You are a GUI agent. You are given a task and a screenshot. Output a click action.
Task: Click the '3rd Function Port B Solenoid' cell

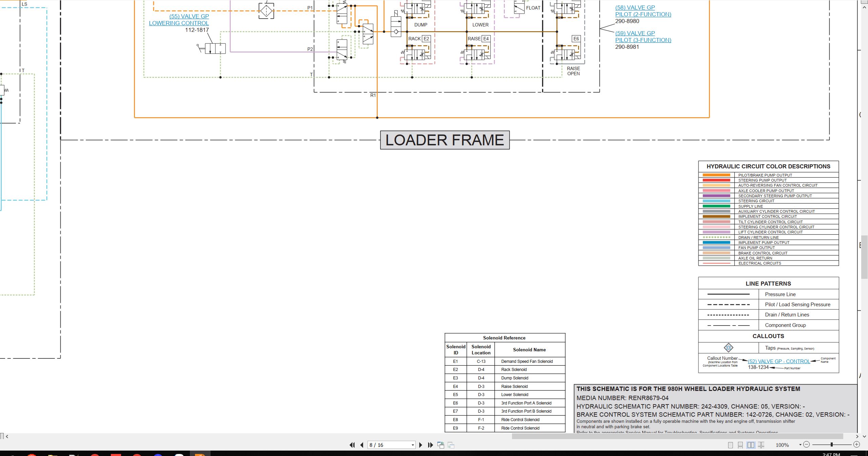point(530,411)
